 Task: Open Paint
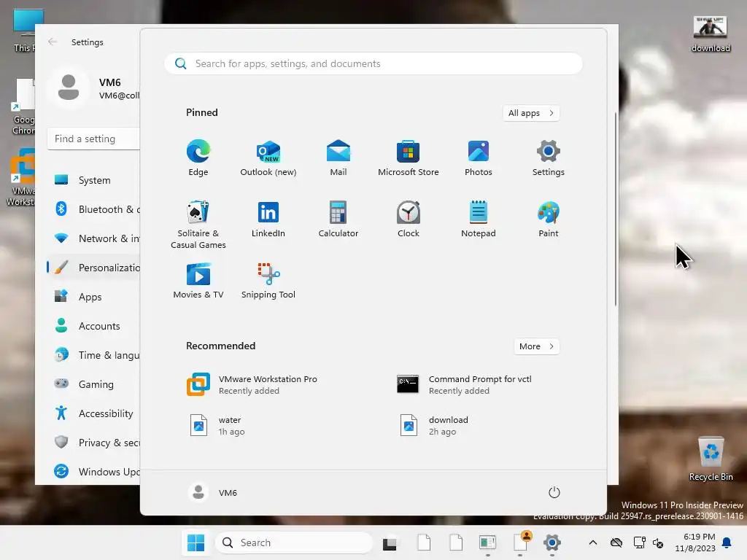coord(549,219)
